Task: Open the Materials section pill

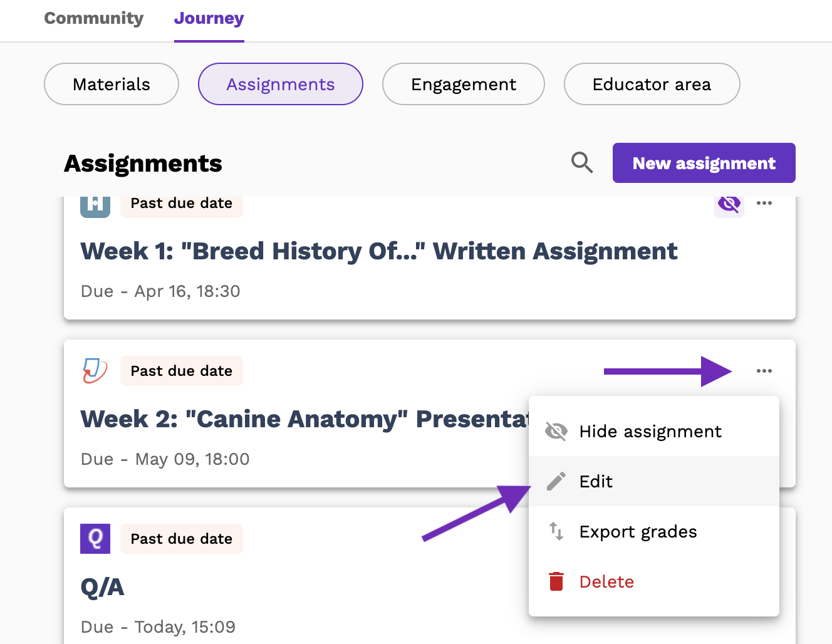Action: pos(112,84)
